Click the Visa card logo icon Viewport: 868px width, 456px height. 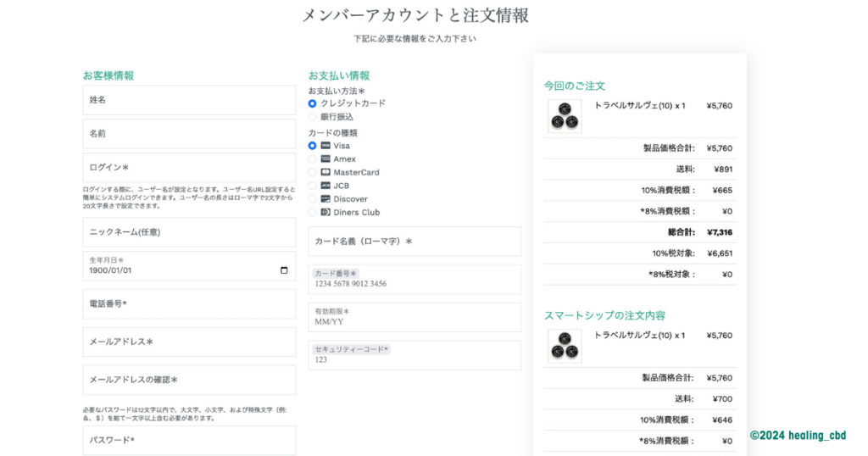(x=325, y=146)
